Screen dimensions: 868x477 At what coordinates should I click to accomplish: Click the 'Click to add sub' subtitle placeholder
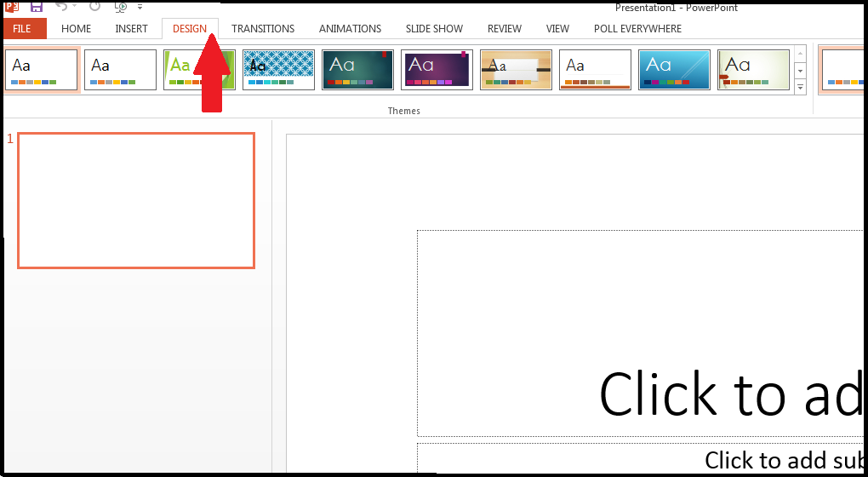click(x=641, y=457)
